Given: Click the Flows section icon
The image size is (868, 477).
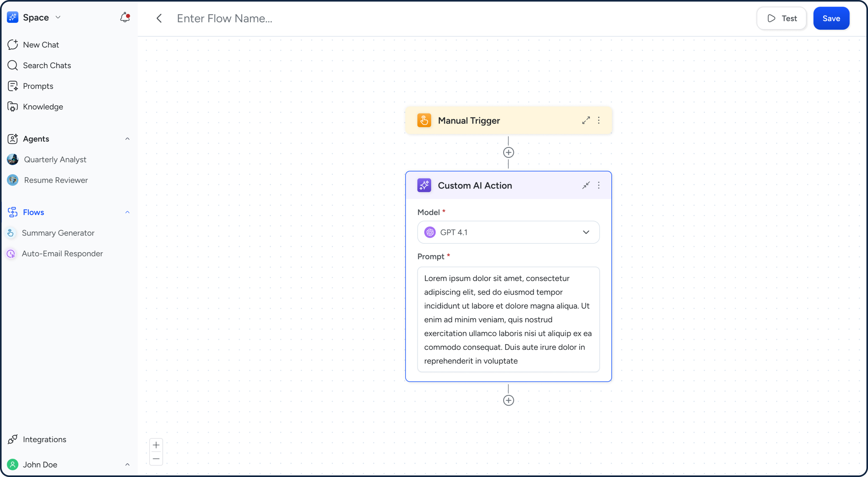Looking at the screenshot, I should pyautogui.click(x=12, y=212).
